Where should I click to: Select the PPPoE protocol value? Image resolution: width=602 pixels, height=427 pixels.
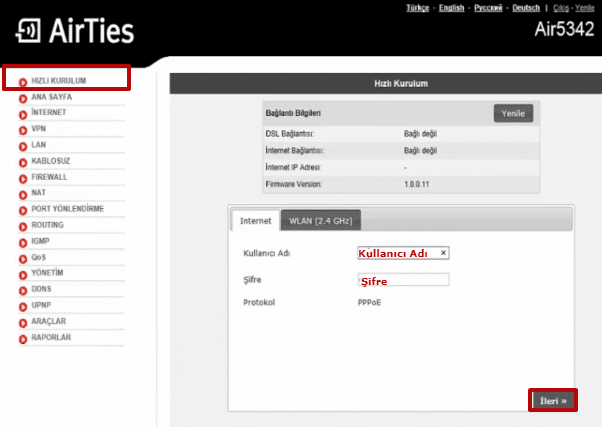(x=369, y=303)
